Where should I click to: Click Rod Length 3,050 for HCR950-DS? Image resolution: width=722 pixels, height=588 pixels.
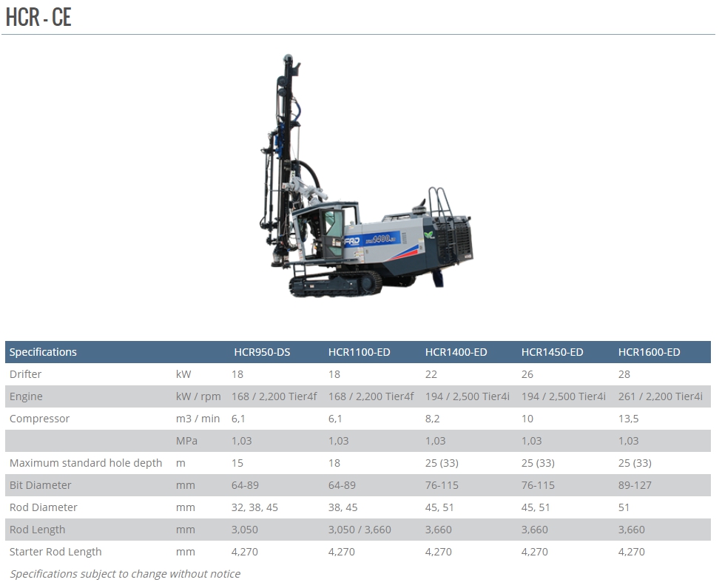tap(245, 530)
